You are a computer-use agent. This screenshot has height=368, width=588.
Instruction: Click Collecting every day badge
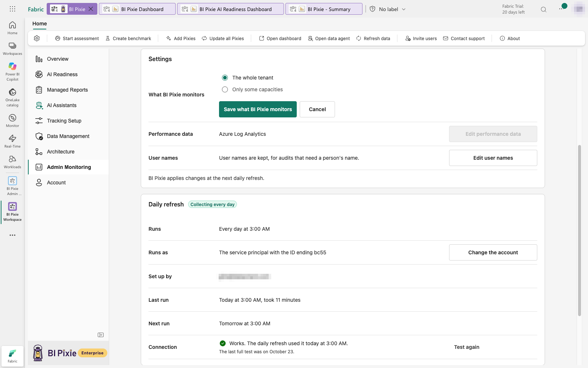pyautogui.click(x=212, y=204)
